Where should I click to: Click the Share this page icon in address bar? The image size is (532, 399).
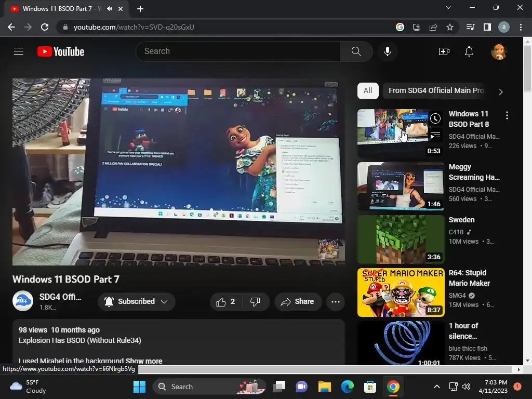pyautogui.click(x=433, y=27)
